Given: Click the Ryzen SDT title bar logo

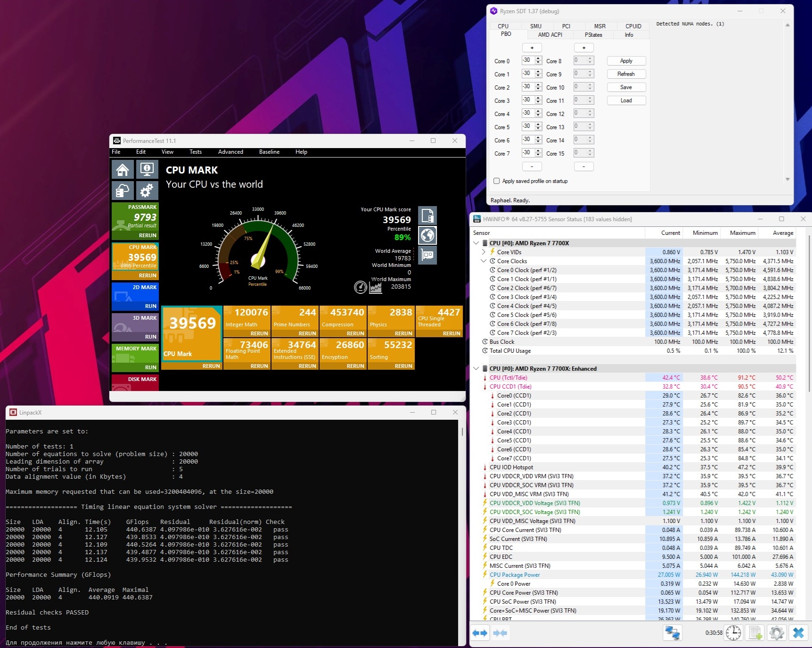Looking at the screenshot, I should coord(493,11).
